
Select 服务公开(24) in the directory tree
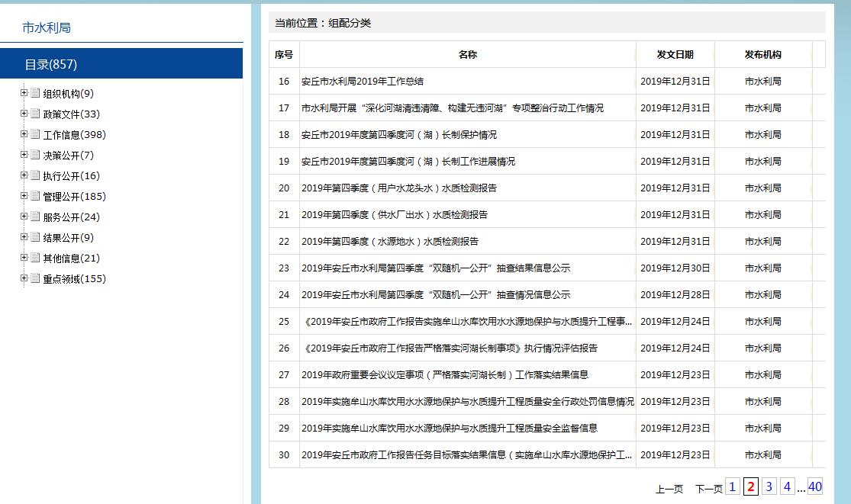tap(72, 217)
